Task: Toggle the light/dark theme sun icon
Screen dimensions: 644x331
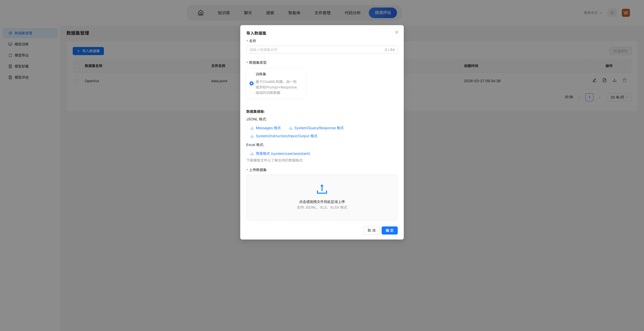Action: 612,13
